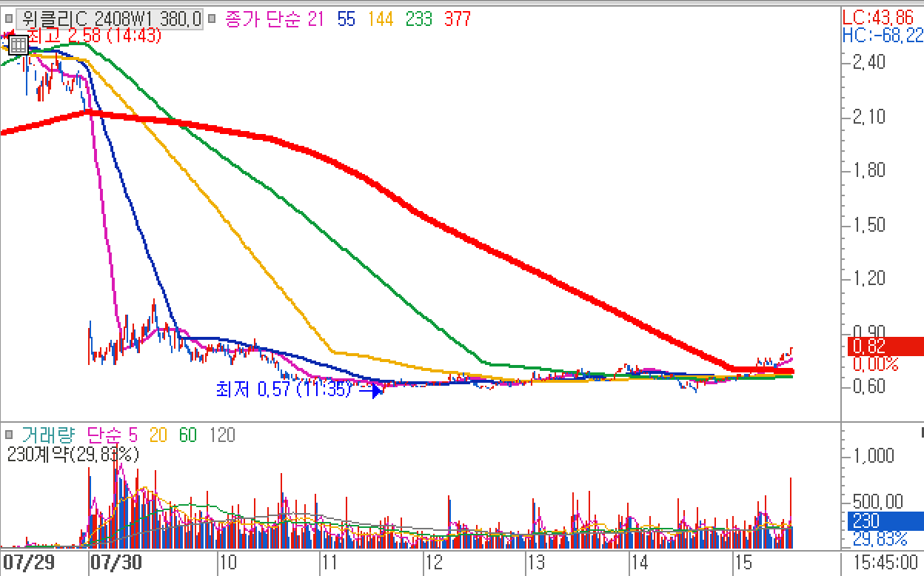Click the 0.00% change label under price tag
The width and height of the screenshot is (924, 576).
point(874,364)
